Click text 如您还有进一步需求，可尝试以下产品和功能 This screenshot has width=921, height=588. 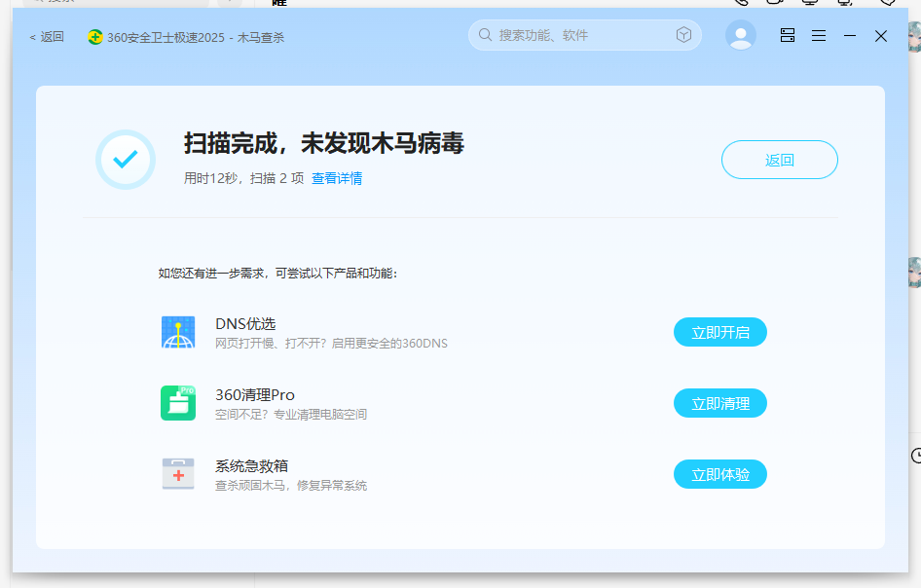coord(277,274)
